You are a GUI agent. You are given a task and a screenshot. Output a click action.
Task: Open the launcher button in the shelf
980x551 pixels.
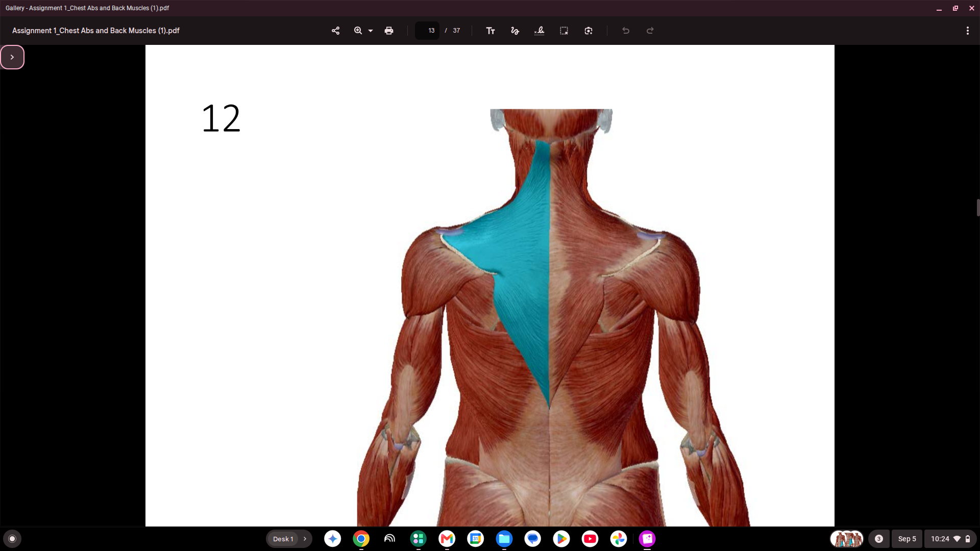(12, 539)
